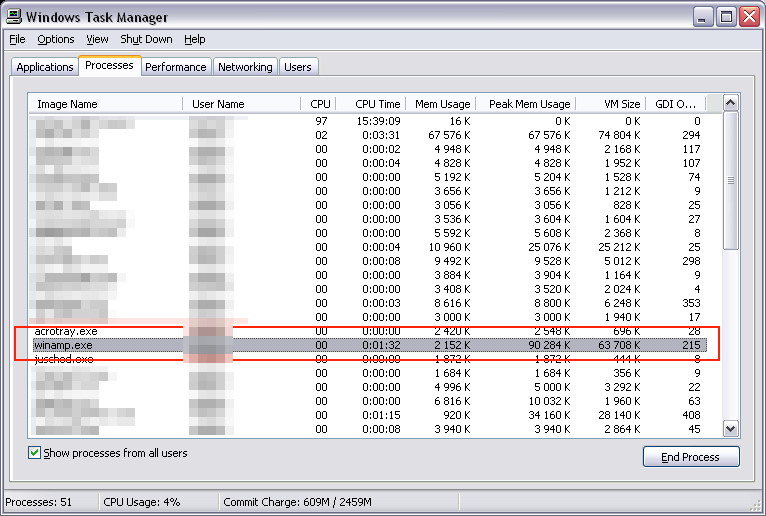Click the 6 248 K VM Size cell

622,303
